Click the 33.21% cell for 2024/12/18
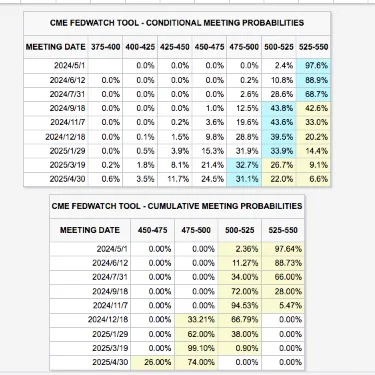Viewport: 375px width, 375px height. point(196,320)
